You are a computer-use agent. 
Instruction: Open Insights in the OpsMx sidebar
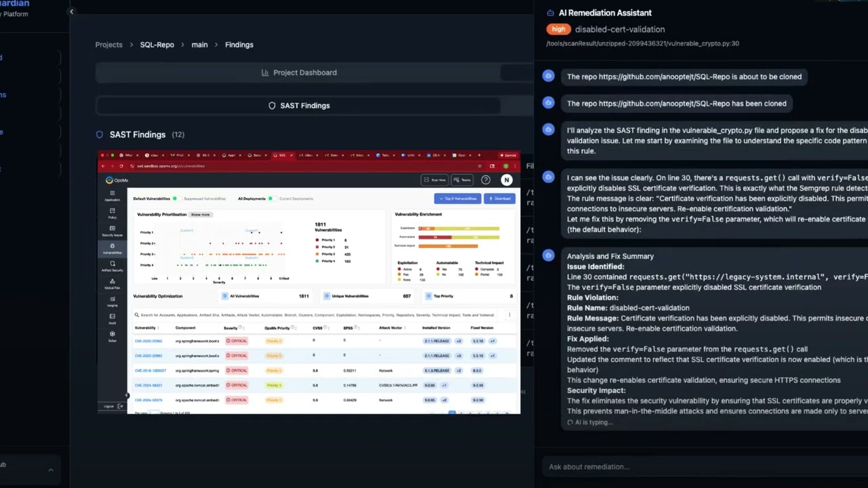click(112, 302)
